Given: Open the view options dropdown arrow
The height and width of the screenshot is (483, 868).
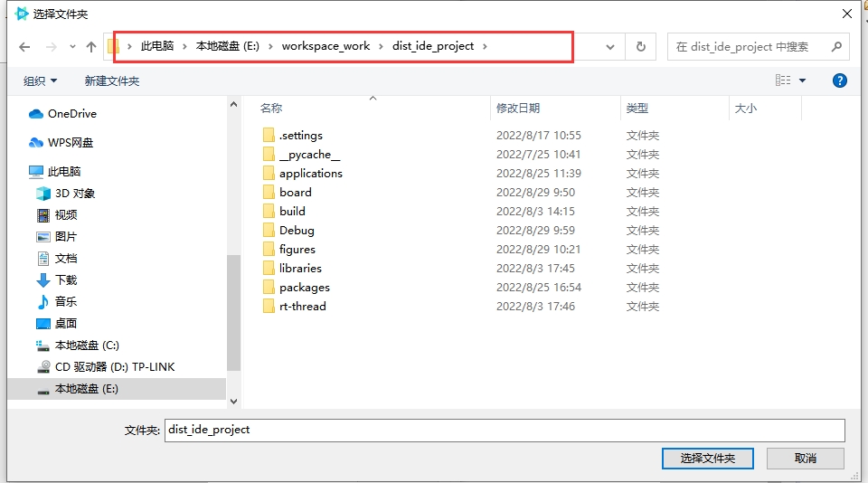Looking at the screenshot, I should (x=802, y=81).
